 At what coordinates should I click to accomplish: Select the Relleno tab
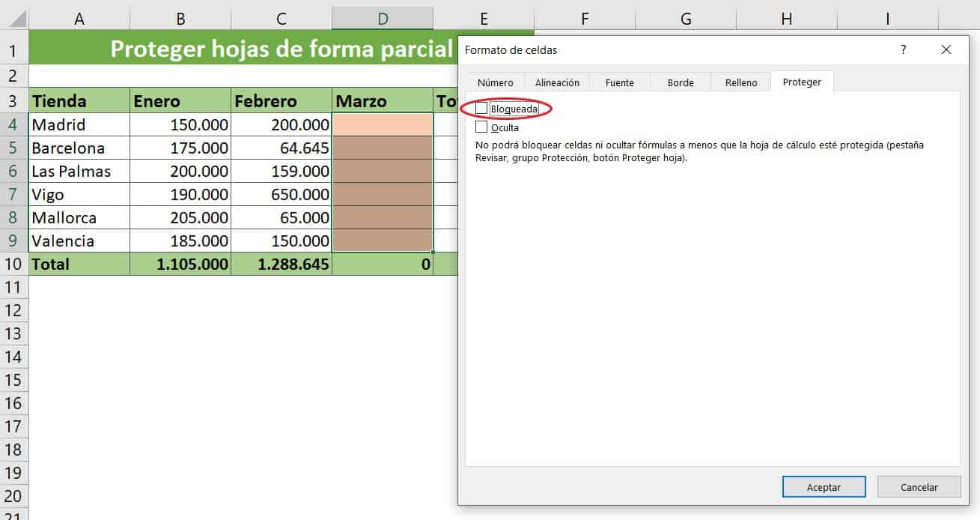click(x=741, y=82)
